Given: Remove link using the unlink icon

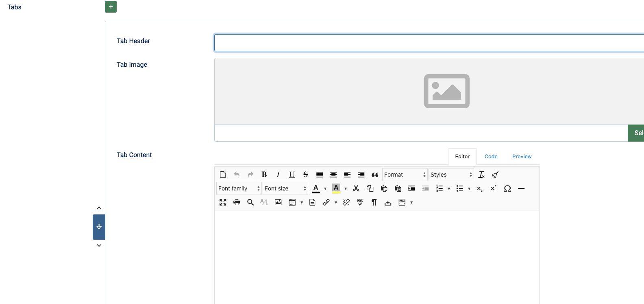Looking at the screenshot, I should [x=346, y=202].
